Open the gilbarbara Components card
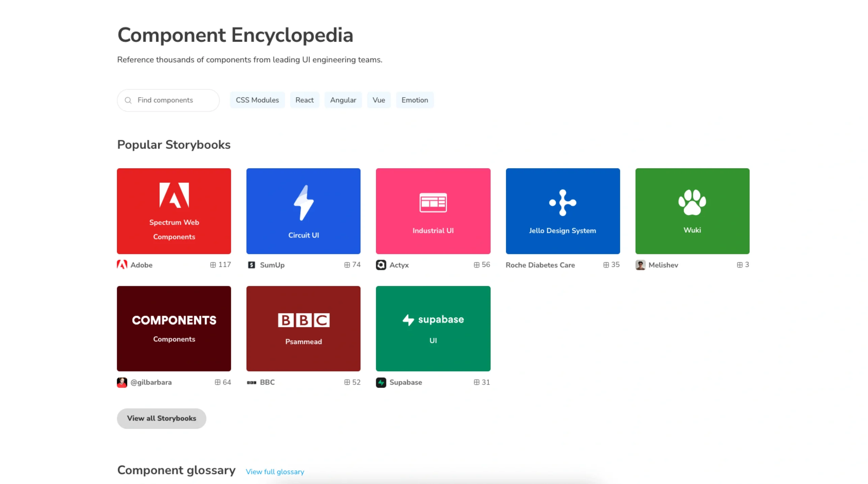Viewport: 868px width, 484px height. [174, 329]
